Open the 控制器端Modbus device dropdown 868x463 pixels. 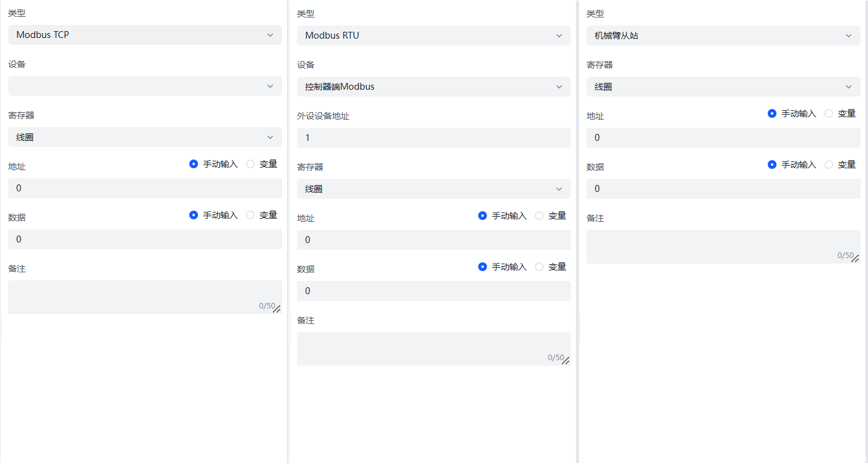pos(433,87)
